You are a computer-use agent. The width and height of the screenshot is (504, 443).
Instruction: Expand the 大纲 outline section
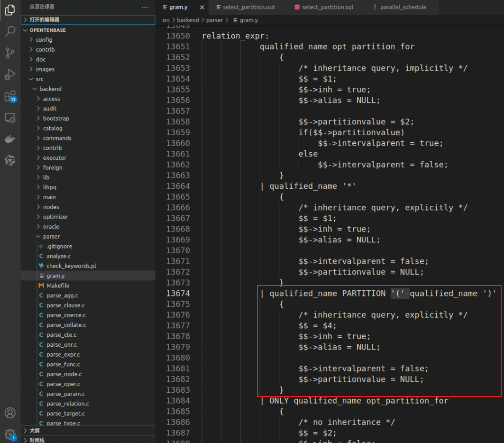click(88, 431)
